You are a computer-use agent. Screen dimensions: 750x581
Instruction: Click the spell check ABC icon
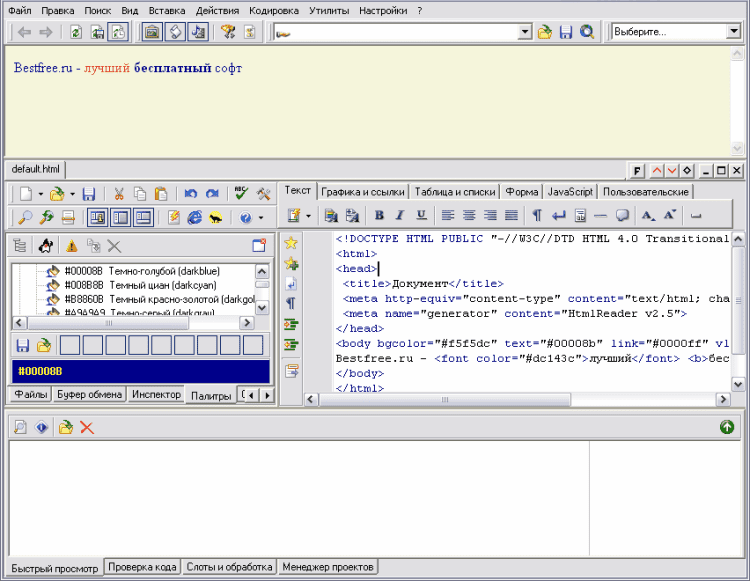(x=241, y=194)
